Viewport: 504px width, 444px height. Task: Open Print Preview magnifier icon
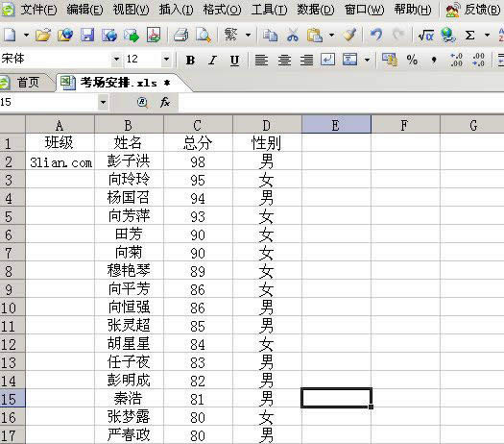coord(204,35)
